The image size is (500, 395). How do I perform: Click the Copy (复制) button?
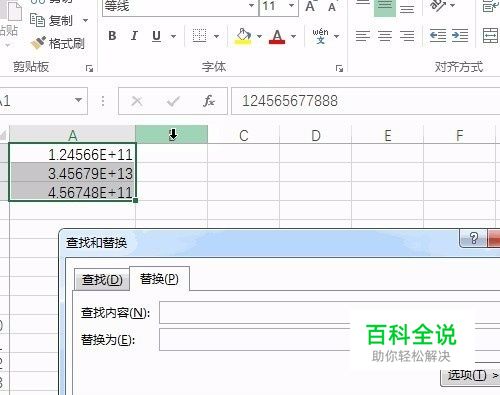pos(51,21)
